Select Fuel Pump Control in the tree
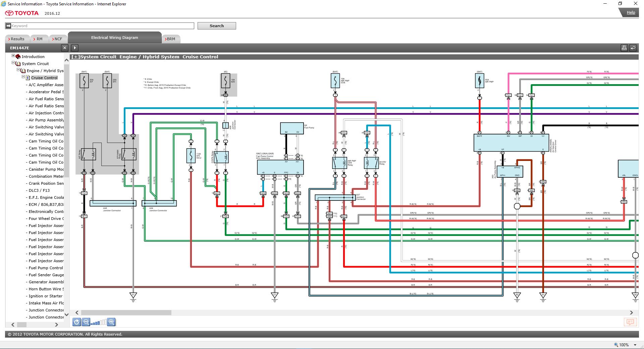The image size is (644, 349). (46, 268)
